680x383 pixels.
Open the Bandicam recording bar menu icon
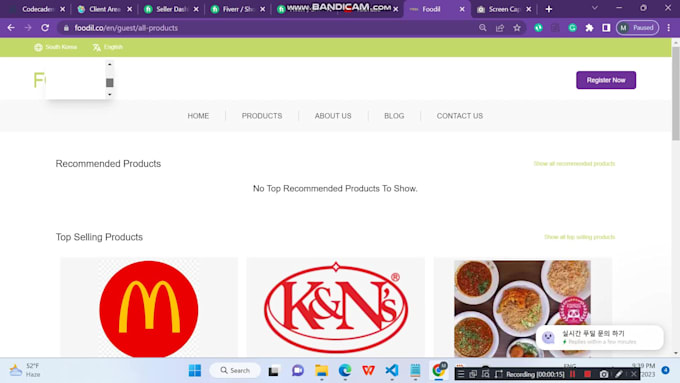pyautogui.click(x=461, y=374)
